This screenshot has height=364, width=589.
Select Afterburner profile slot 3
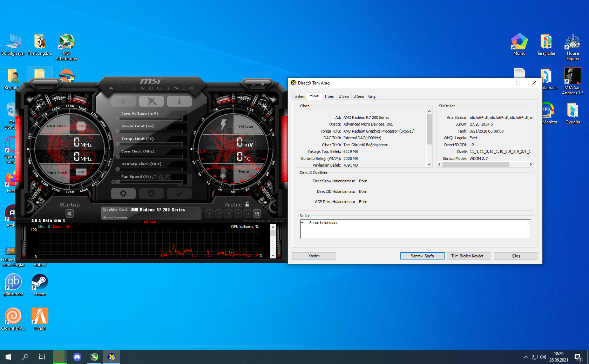tap(228, 213)
